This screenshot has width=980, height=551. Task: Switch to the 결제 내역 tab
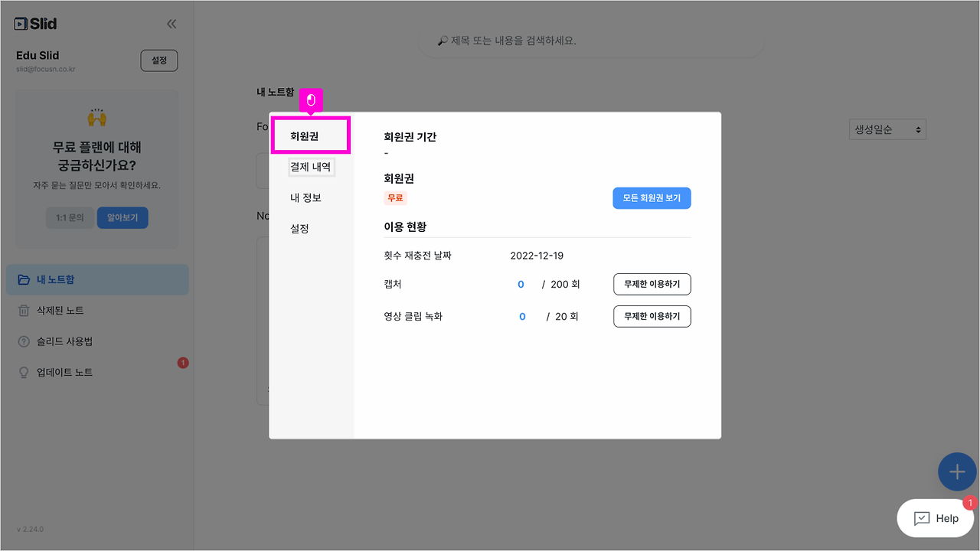(309, 165)
